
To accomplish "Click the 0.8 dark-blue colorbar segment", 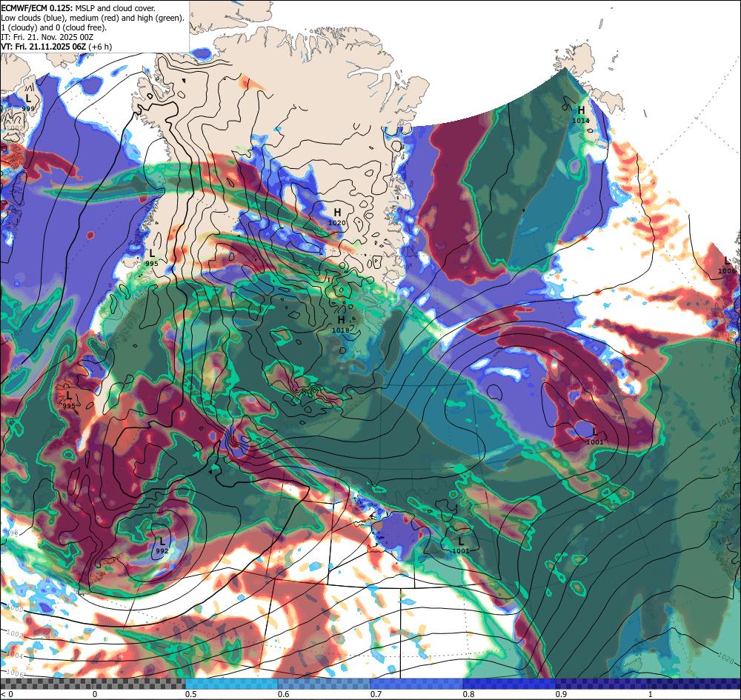I will point(510,684).
